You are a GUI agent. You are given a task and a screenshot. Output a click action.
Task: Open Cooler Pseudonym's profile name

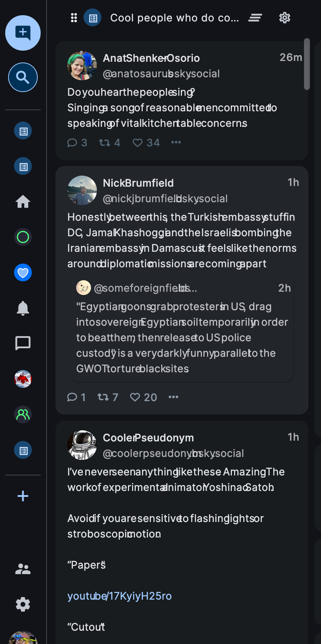148,438
